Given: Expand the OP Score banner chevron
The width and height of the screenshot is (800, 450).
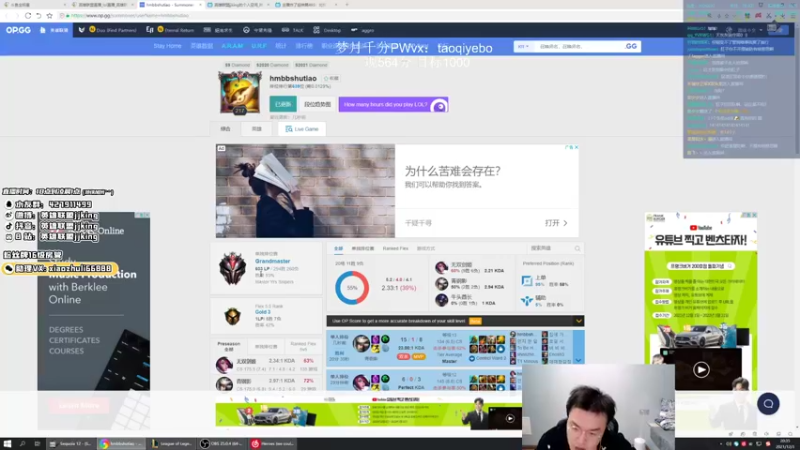Looking at the screenshot, I should (x=579, y=321).
